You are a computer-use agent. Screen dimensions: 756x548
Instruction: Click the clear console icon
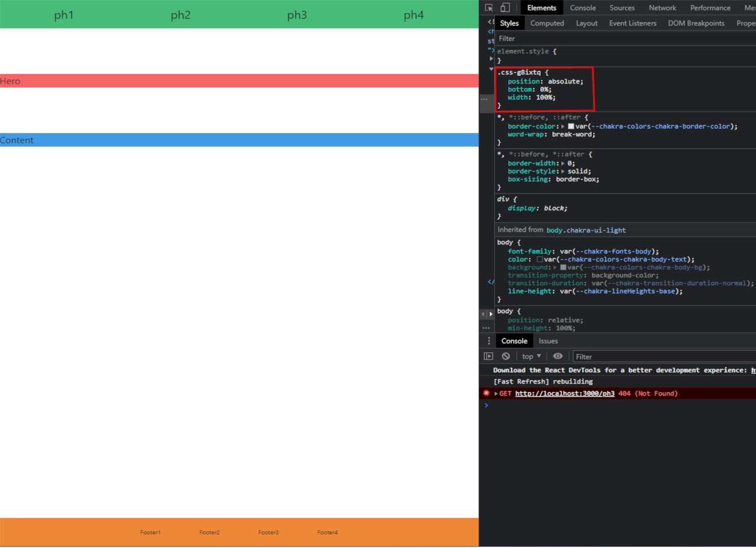coord(506,356)
